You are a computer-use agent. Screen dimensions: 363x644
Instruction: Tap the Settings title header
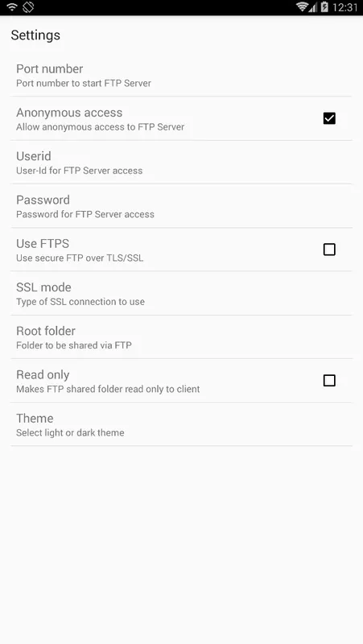click(x=35, y=35)
